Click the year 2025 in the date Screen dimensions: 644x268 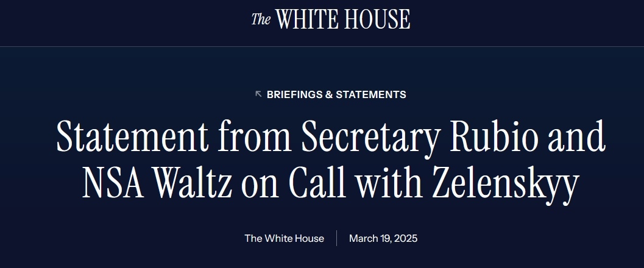pos(405,238)
